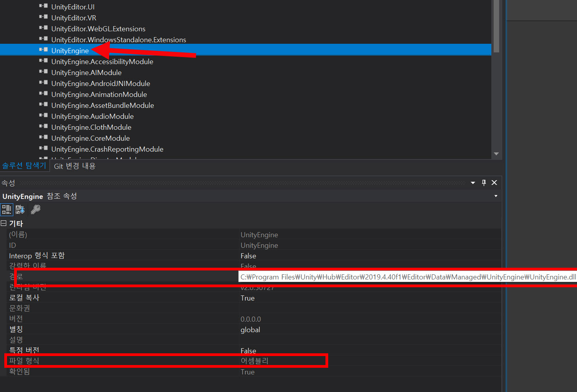Click the 버전 0.0.0.0 value
Image resolution: width=577 pixels, height=392 pixels.
(x=251, y=319)
